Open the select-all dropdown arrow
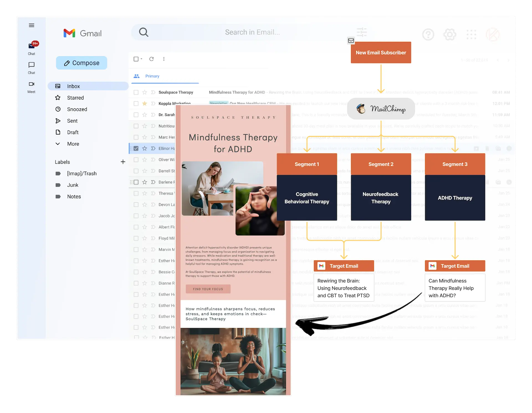532x413 pixels. pos(141,59)
